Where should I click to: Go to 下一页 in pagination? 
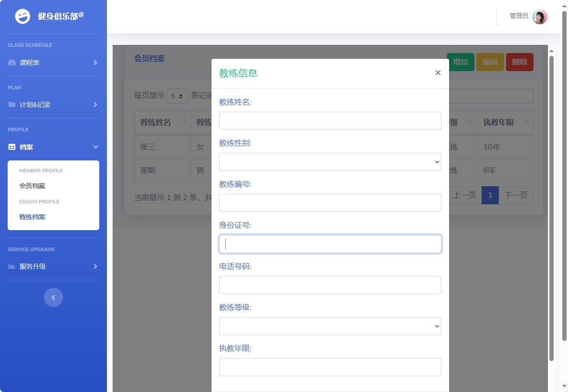[516, 195]
